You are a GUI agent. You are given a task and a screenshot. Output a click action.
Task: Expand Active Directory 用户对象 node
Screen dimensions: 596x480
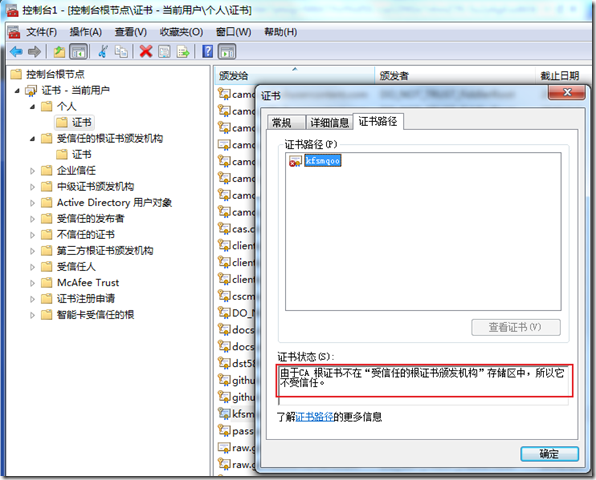point(33,203)
